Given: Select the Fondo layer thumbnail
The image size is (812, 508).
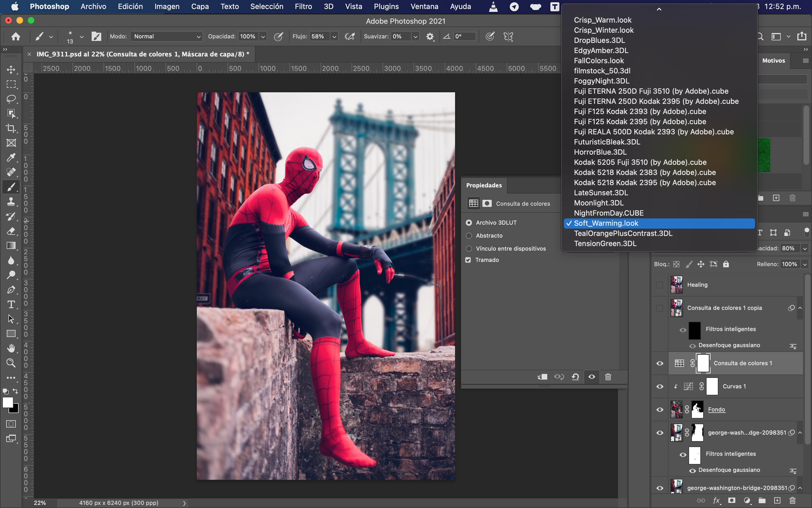Looking at the screenshot, I should 676,410.
